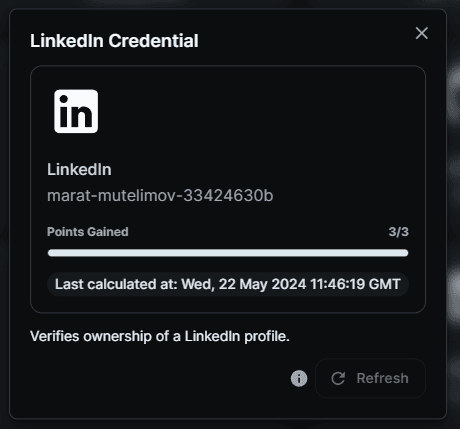Image resolution: width=460 pixels, height=429 pixels.
Task: Click the Verifies ownership description text
Action: coord(160,336)
